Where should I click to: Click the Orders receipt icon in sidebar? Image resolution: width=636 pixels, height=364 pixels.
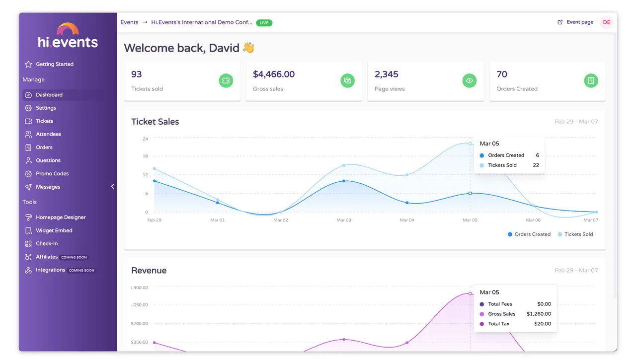[28, 147]
